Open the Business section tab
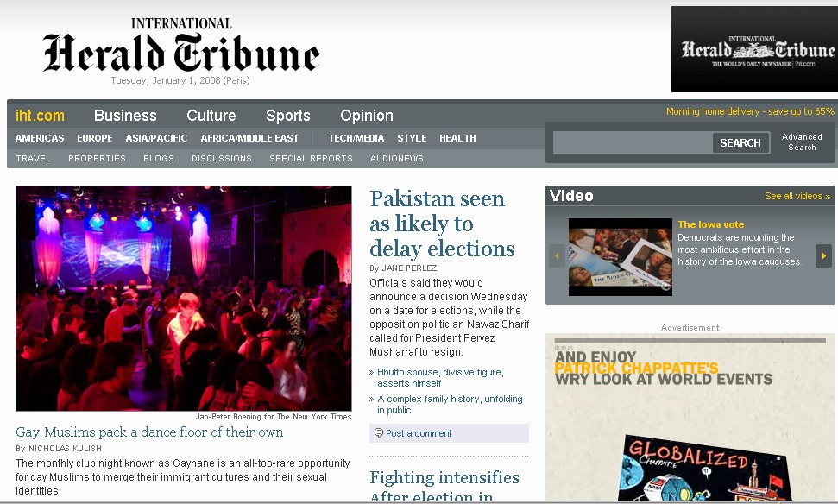Viewport: 838px width, 504px height. click(x=125, y=116)
